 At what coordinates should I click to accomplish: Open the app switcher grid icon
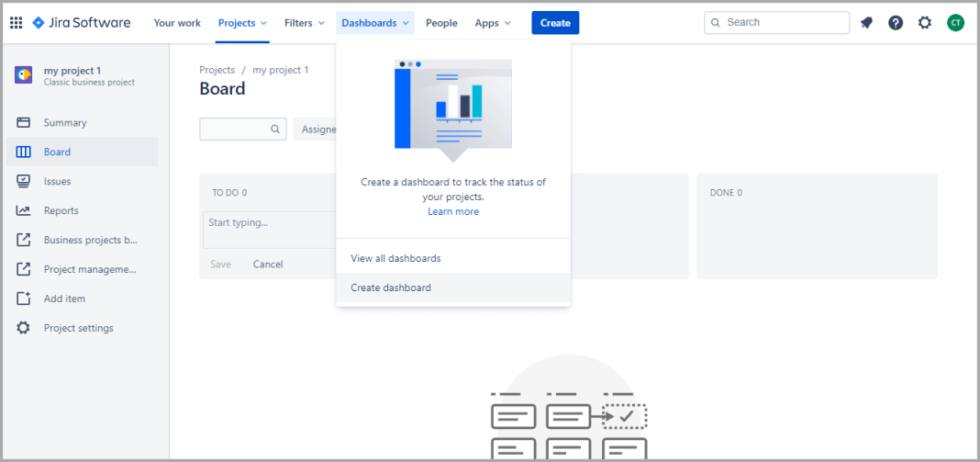coord(16,23)
